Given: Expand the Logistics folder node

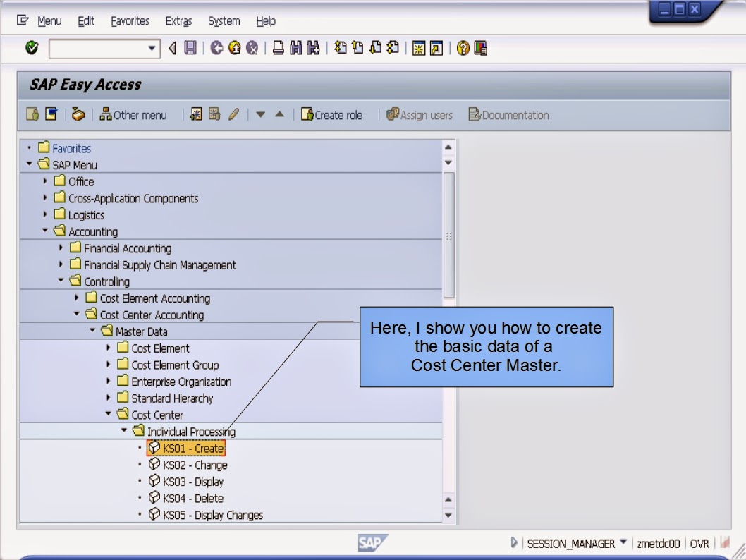Looking at the screenshot, I should (x=45, y=214).
